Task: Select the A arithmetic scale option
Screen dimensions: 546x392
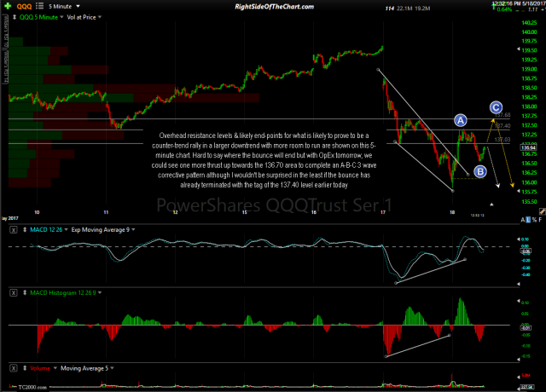Action: click(523, 220)
